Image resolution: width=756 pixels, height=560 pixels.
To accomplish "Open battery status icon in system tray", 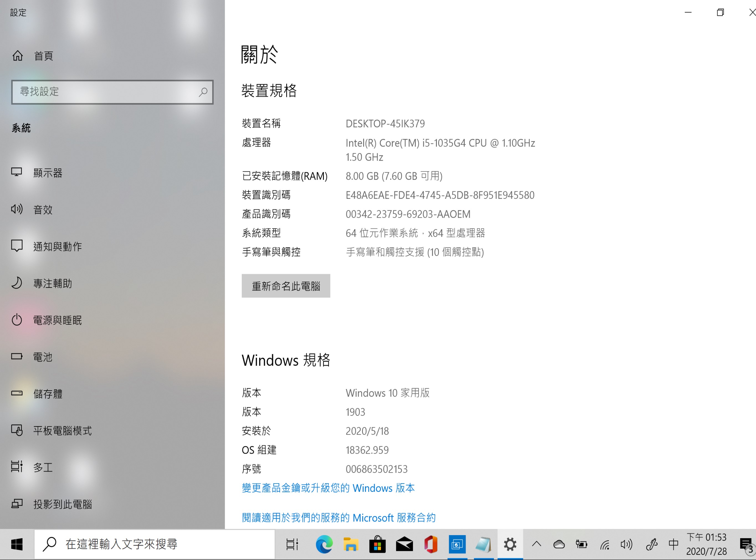I will pos(581,545).
